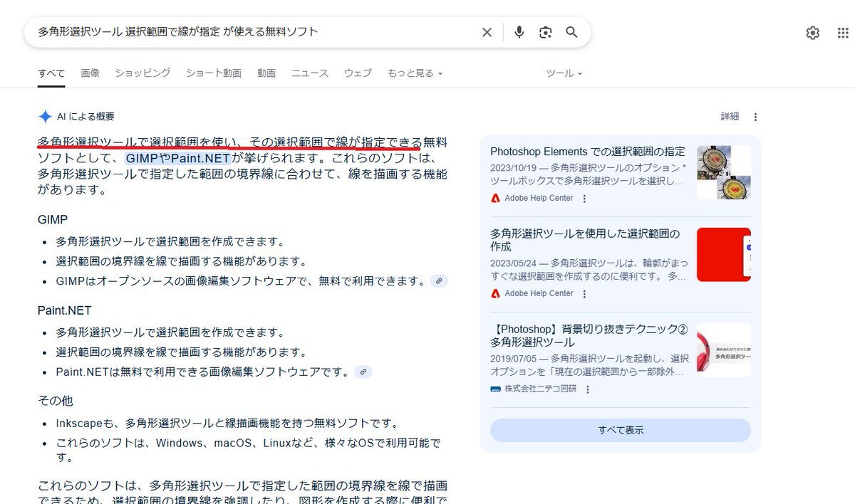Click the magnifying glass search button

(571, 32)
